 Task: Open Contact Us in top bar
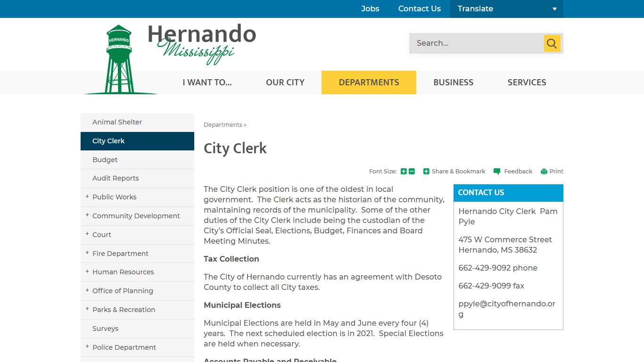(x=420, y=9)
